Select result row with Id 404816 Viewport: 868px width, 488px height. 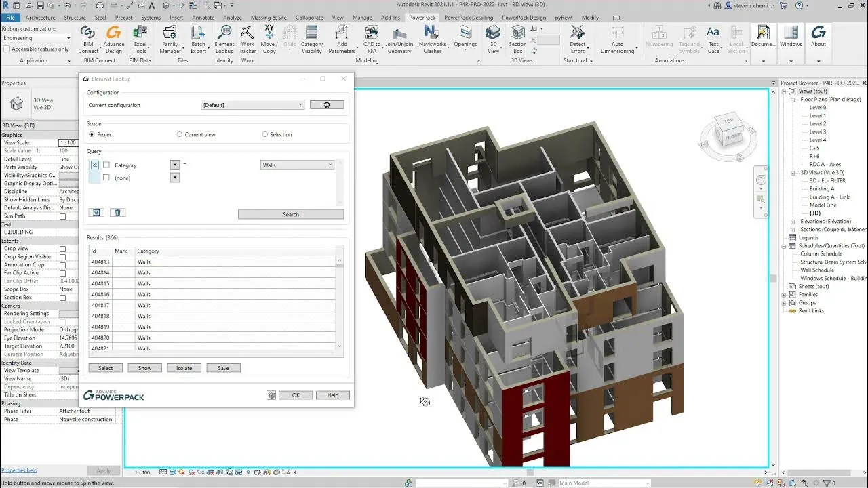pos(213,294)
